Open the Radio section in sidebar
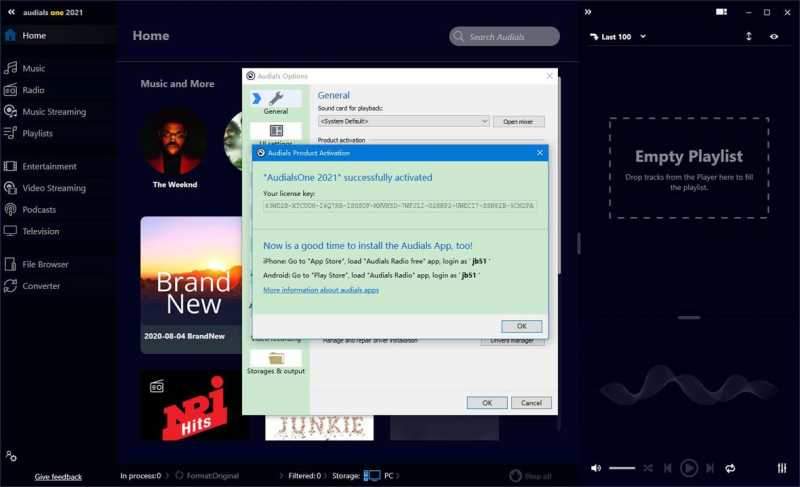800x487 pixels. point(34,90)
